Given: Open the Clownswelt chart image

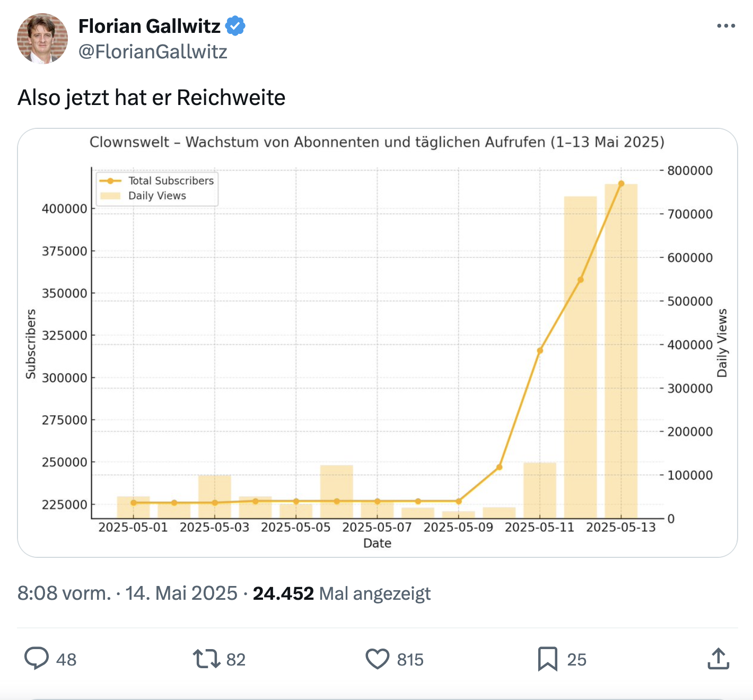Looking at the screenshot, I should click(x=378, y=343).
